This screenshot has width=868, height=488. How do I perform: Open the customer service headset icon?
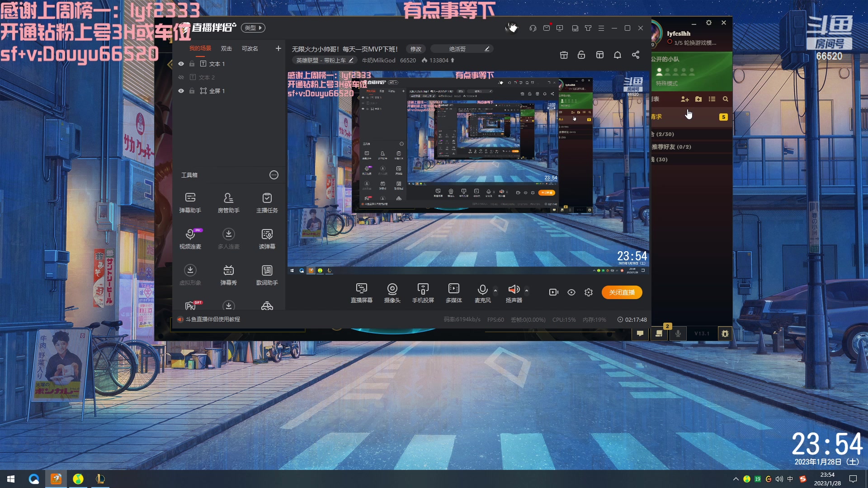click(x=533, y=28)
